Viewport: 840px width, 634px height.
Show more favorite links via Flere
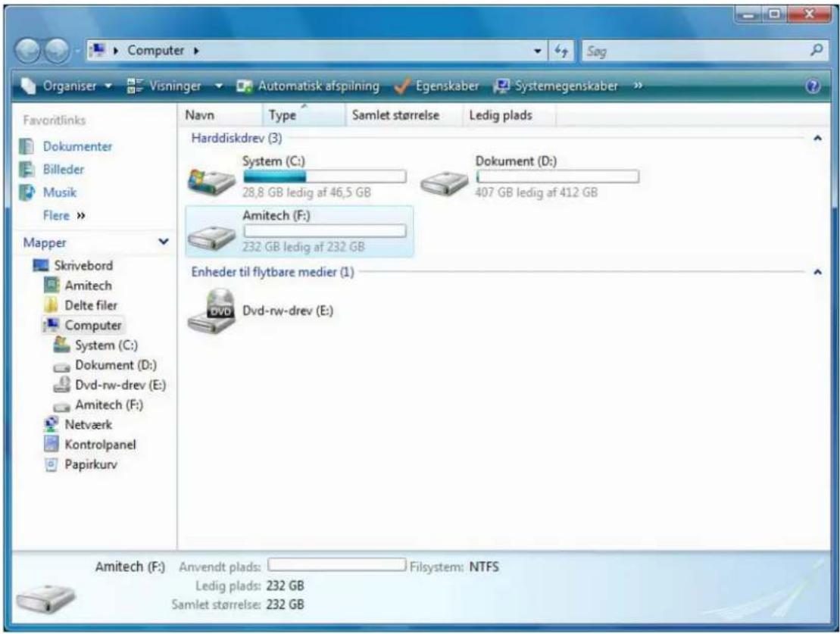pyautogui.click(x=64, y=215)
